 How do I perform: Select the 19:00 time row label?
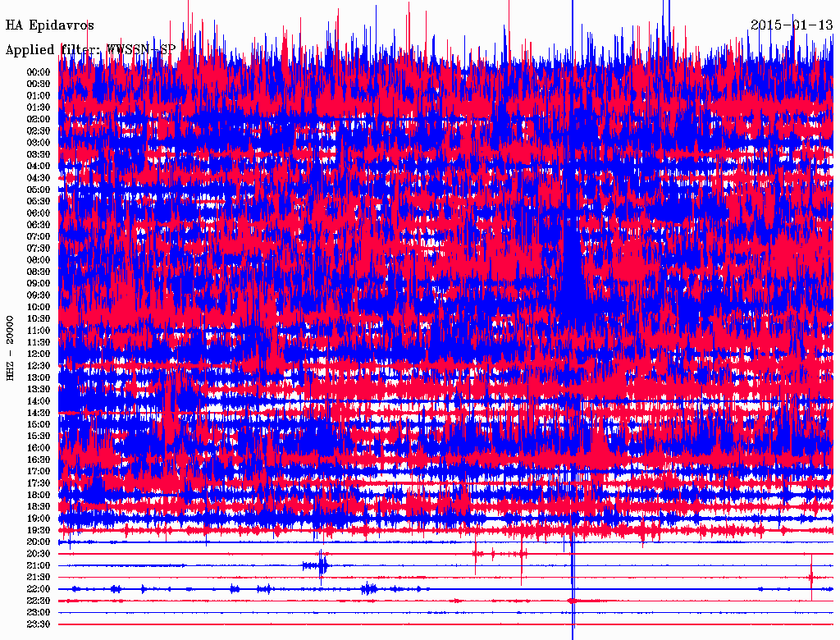coord(39,519)
